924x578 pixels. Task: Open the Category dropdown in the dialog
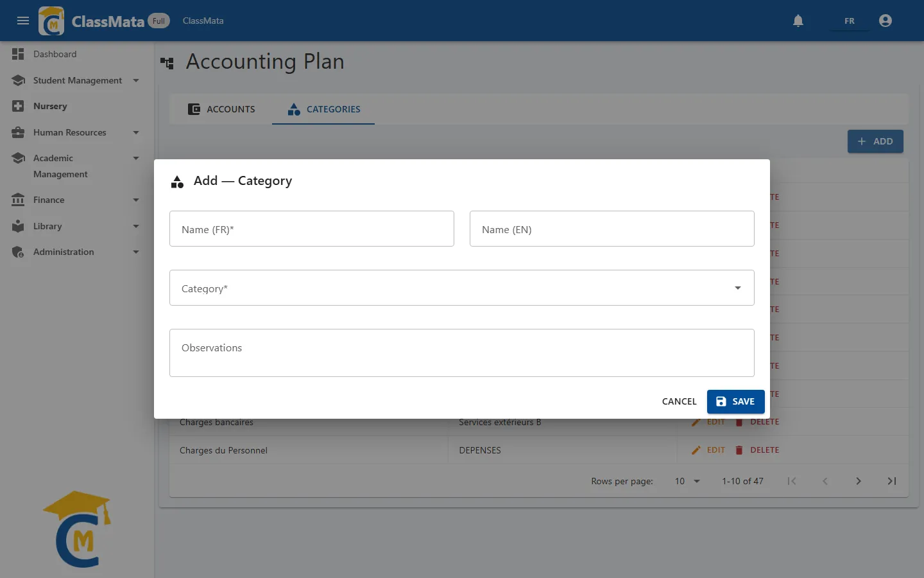[x=462, y=288]
